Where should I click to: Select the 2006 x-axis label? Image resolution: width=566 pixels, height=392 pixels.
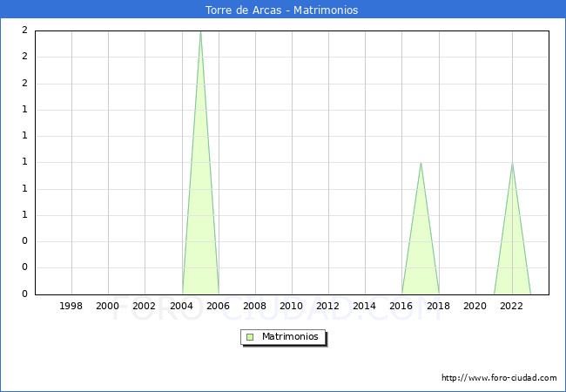click(x=218, y=306)
